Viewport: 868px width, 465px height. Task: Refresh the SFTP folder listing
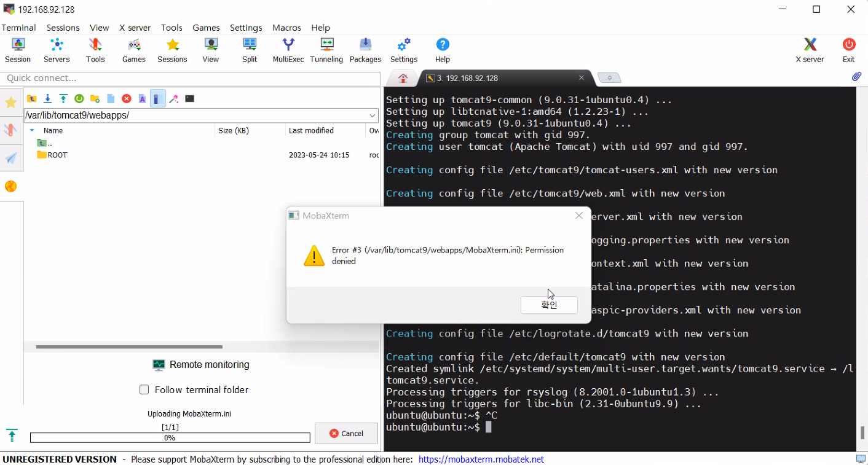point(79,98)
